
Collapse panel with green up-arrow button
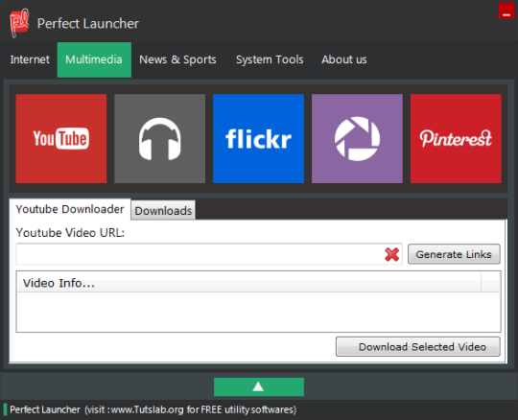(259, 386)
